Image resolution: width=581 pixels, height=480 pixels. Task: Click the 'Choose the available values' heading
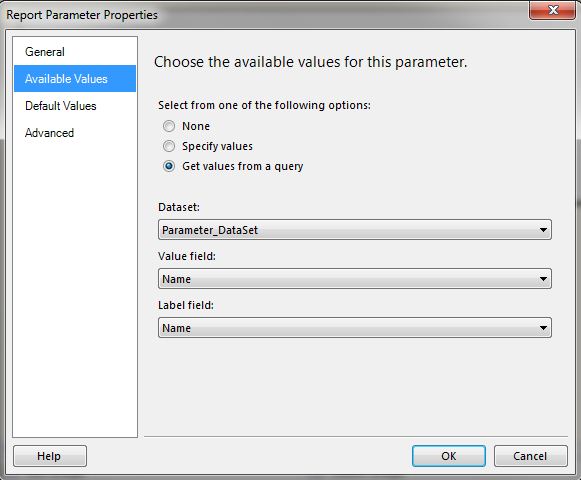coord(311,62)
